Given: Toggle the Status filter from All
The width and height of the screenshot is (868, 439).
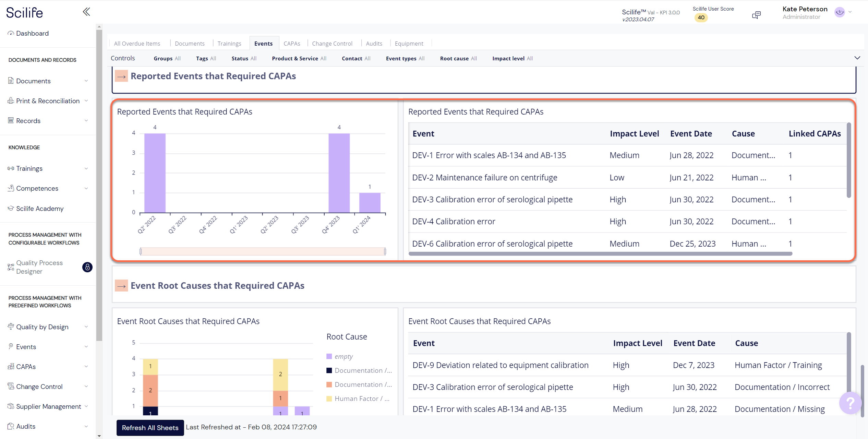Looking at the screenshot, I should [244, 58].
